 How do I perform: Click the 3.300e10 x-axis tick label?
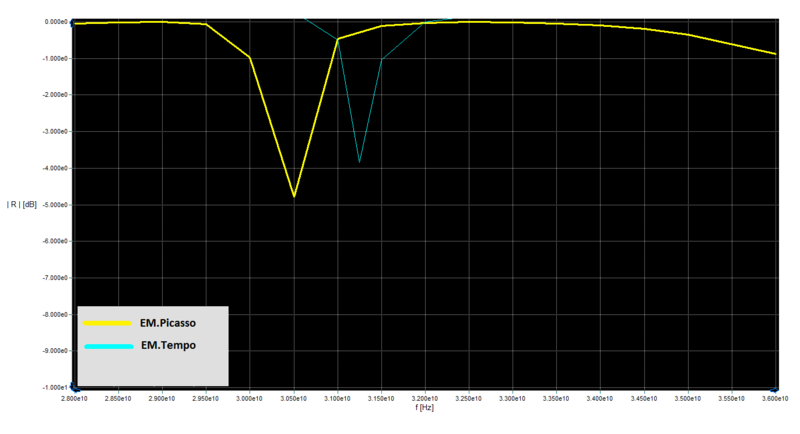513,398
